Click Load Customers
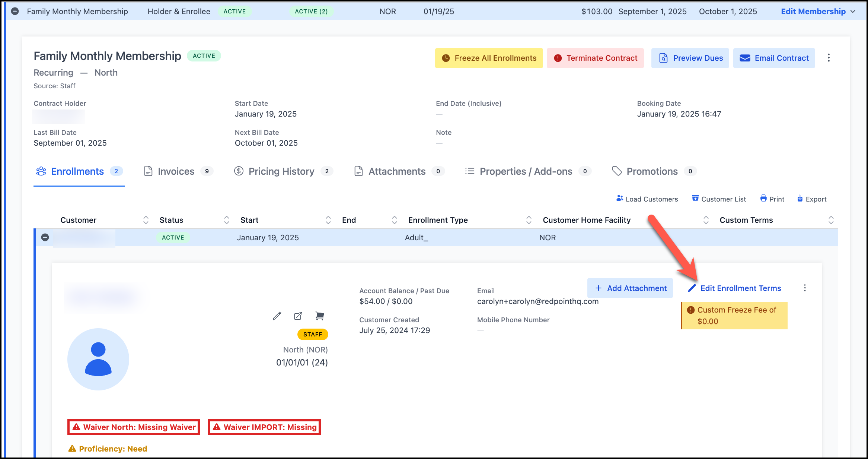 pyautogui.click(x=647, y=199)
